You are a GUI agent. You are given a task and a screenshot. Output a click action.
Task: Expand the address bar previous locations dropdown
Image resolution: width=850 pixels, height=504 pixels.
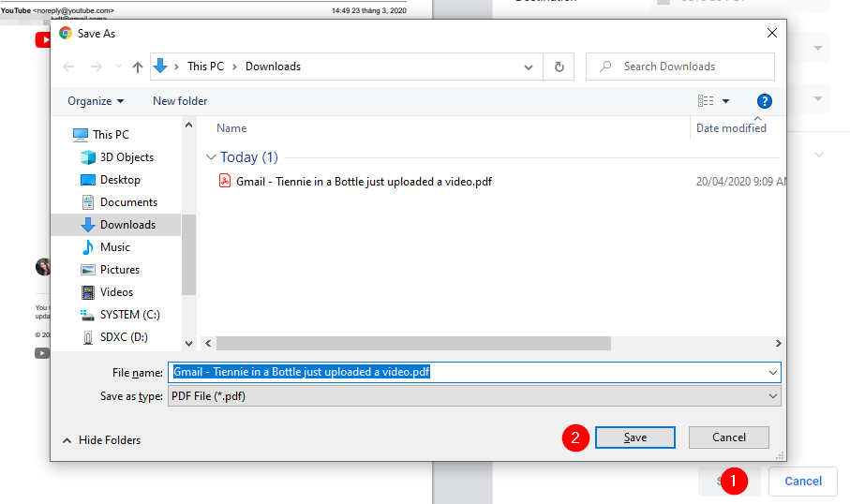click(530, 67)
